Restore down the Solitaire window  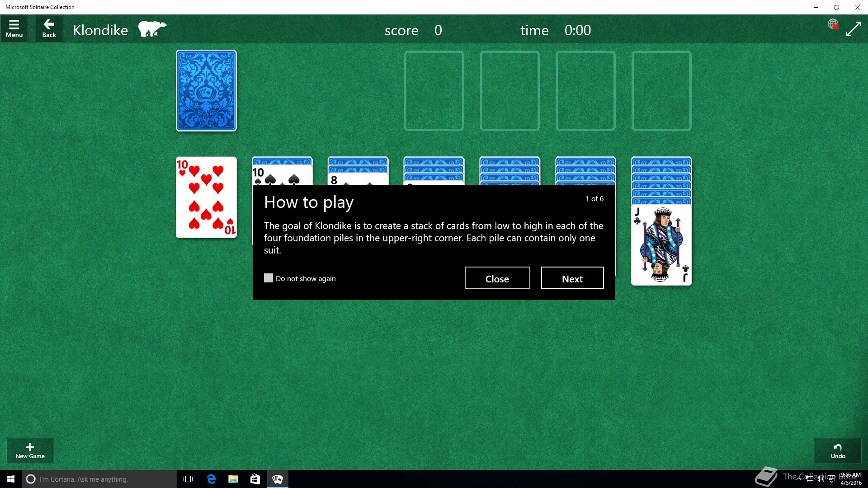pyautogui.click(x=837, y=7)
